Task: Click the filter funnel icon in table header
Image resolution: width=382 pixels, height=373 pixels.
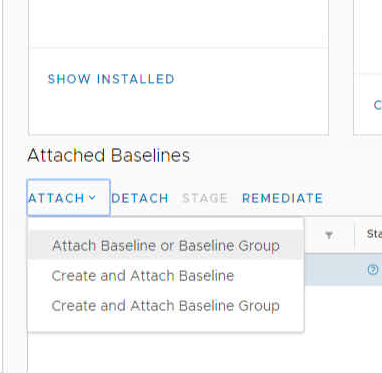Action: [x=329, y=235]
